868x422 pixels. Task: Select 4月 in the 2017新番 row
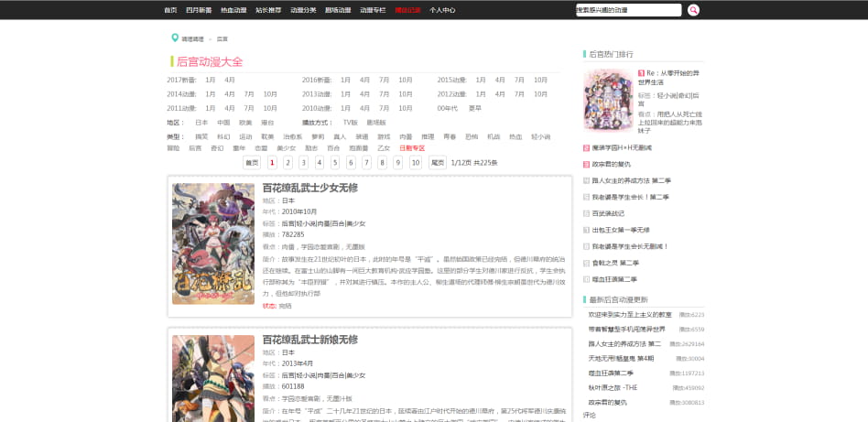point(230,80)
